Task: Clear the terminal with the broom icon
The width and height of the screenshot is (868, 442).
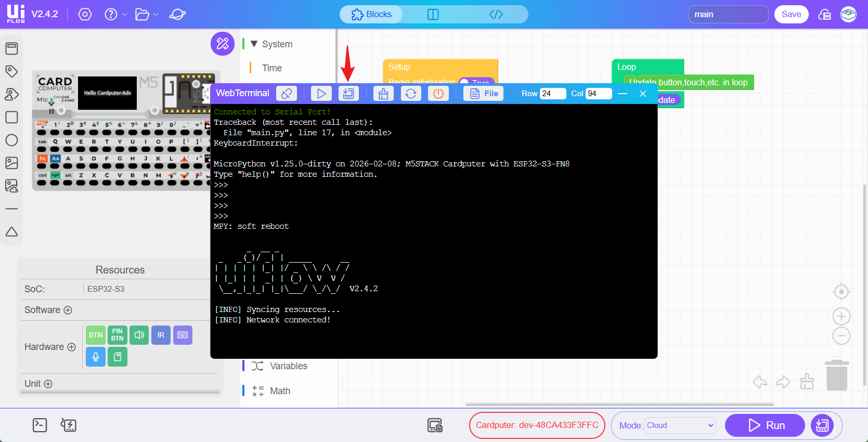Action: [x=383, y=94]
